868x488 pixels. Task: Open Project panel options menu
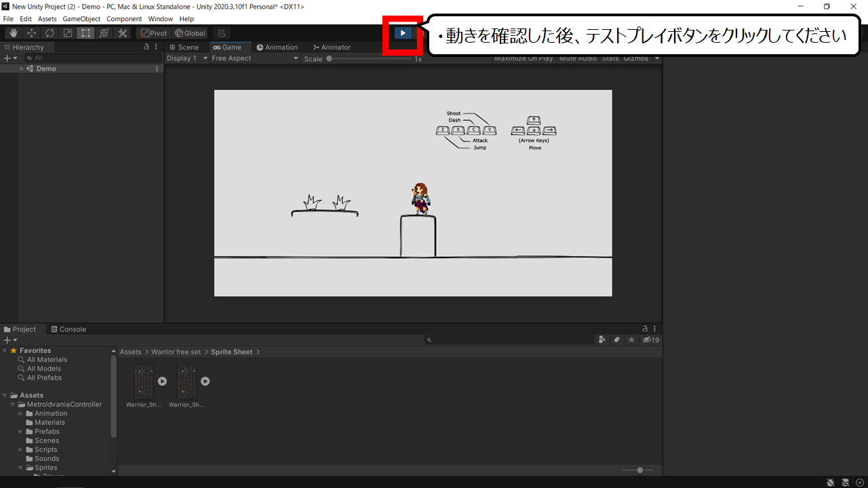[x=655, y=329]
